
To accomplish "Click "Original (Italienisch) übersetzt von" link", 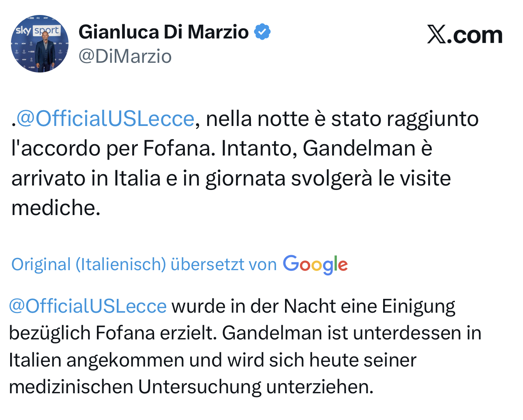I will click(x=144, y=264).
